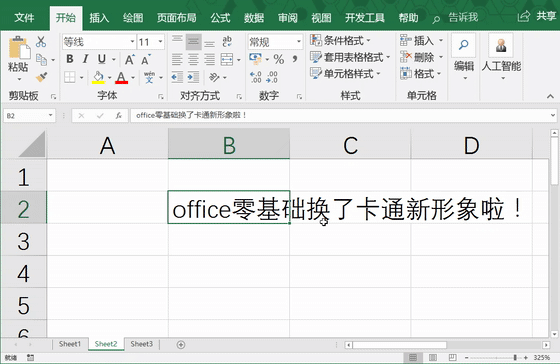560x364 pixels.
Task: Open the 人工智能 button
Action: [x=501, y=57]
